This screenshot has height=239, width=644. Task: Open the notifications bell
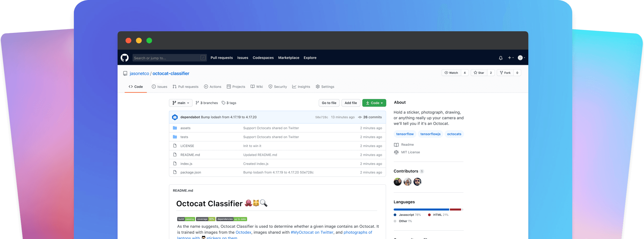click(500, 58)
